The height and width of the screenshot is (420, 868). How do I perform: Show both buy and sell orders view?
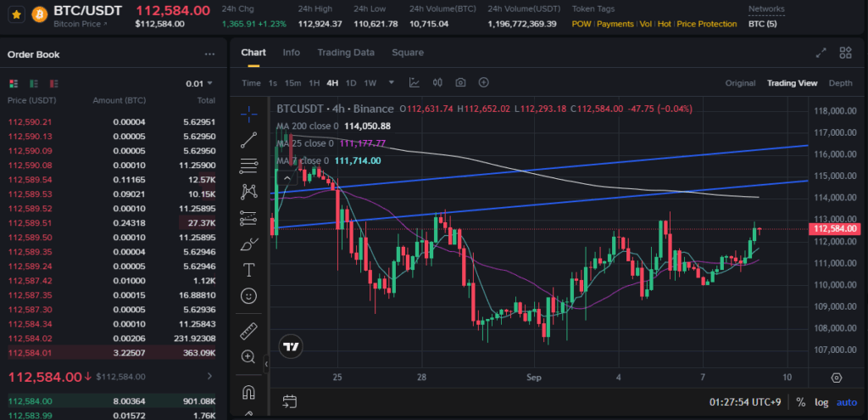point(14,84)
